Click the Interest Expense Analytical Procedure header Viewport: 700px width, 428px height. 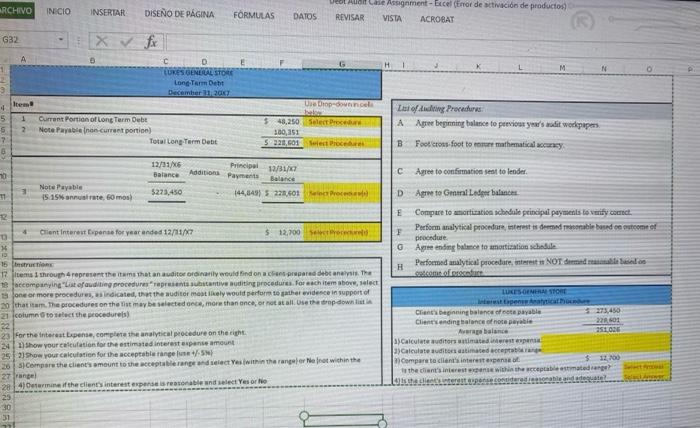coord(533,301)
